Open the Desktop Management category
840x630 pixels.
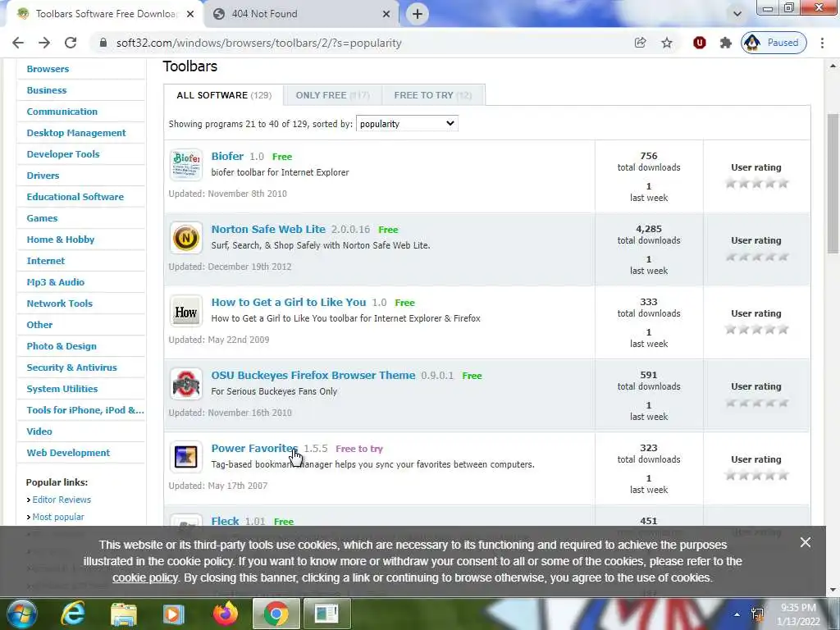click(76, 133)
